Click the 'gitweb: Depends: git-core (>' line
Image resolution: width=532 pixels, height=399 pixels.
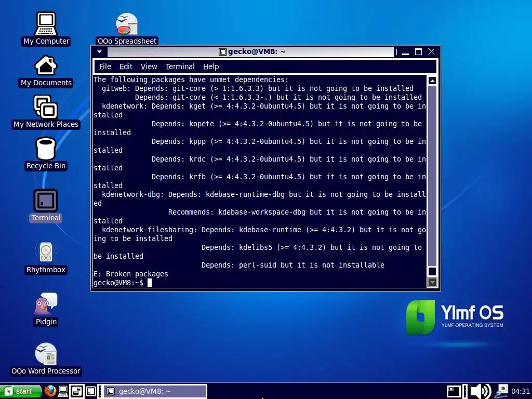[x=258, y=88]
